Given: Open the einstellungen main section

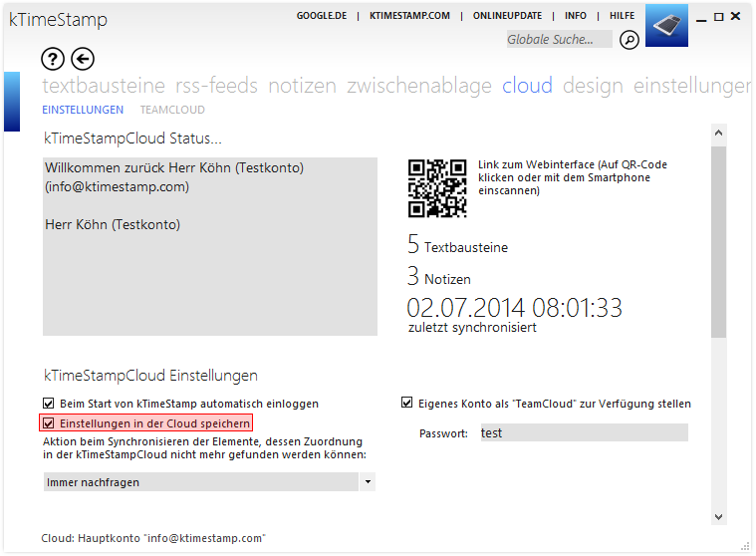Looking at the screenshot, I should 692,86.
